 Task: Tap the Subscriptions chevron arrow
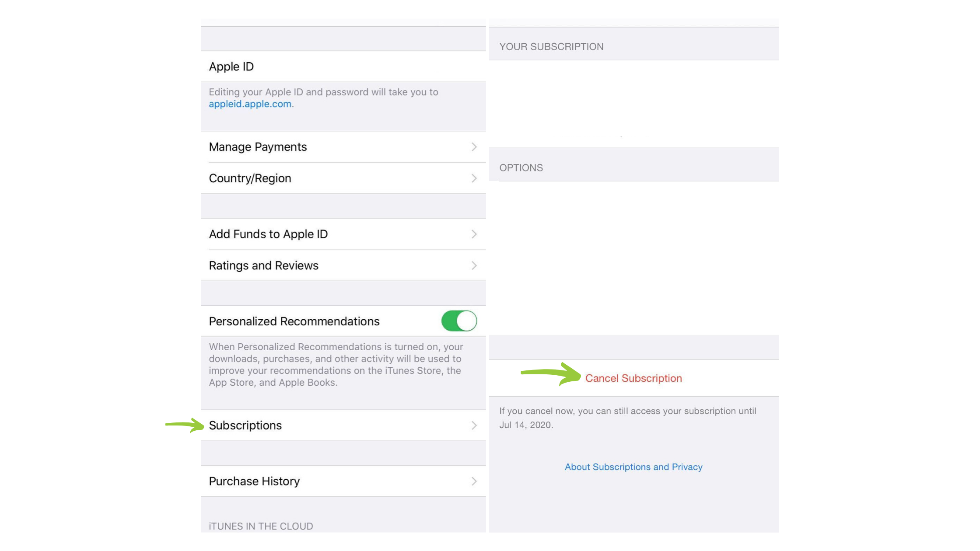tap(474, 425)
